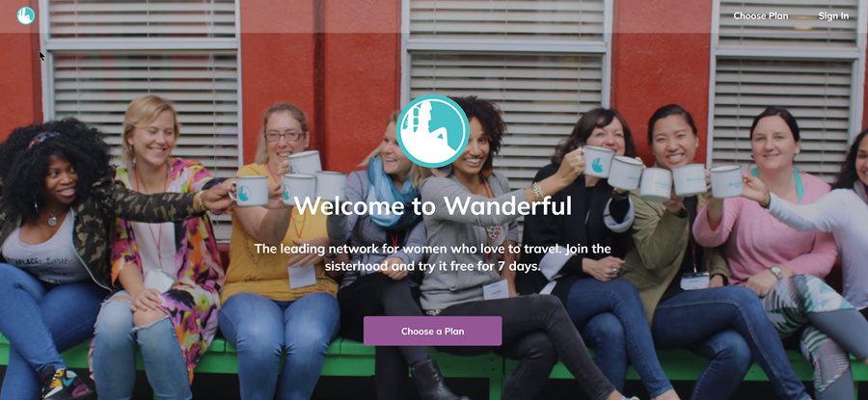Click the logo on the mug held by the woman in black
868x400 pixels.
pos(598,165)
